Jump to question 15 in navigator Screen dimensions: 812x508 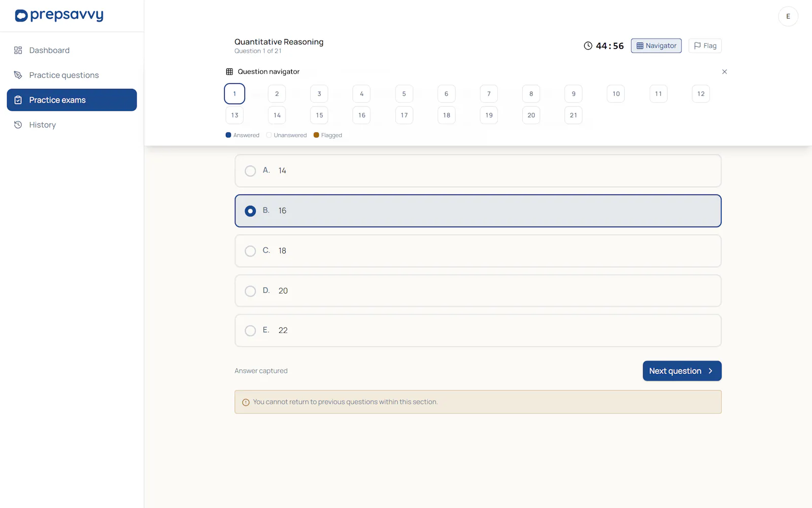coord(319,115)
